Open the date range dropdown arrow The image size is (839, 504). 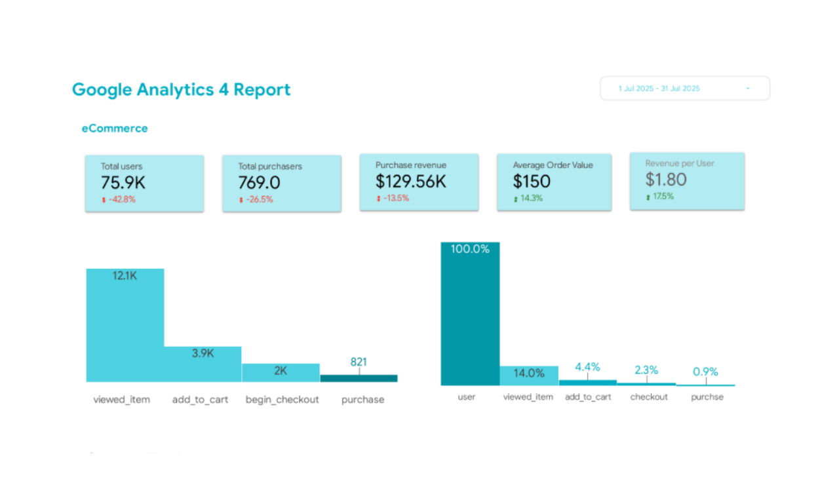748,88
